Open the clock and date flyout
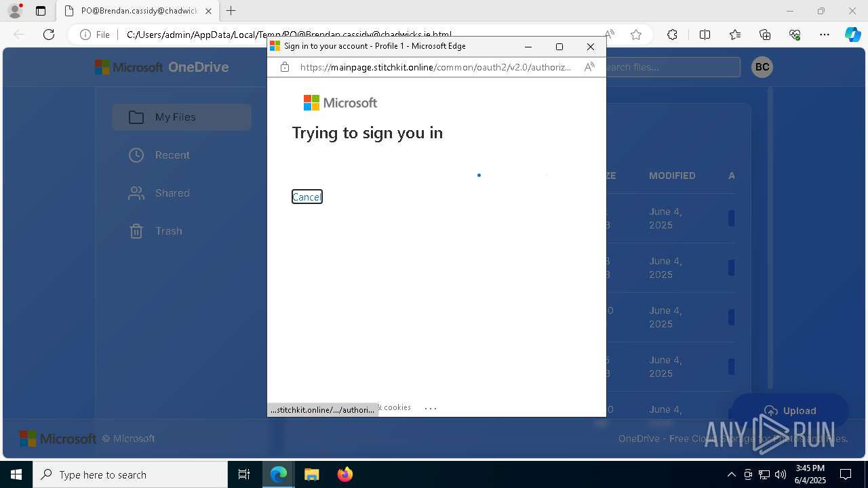The height and width of the screenshot is (488, 868). point(810,474)
